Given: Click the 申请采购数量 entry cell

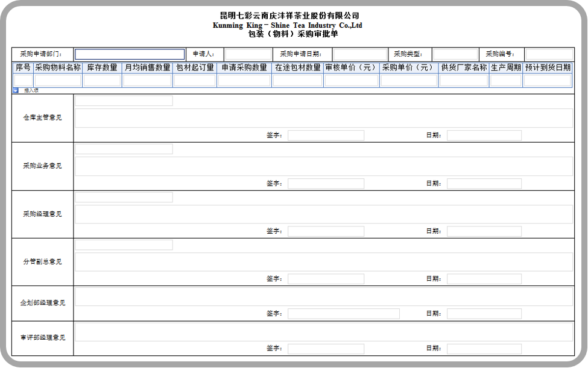Looking at the screenshot, I should (x=244, y=80).
